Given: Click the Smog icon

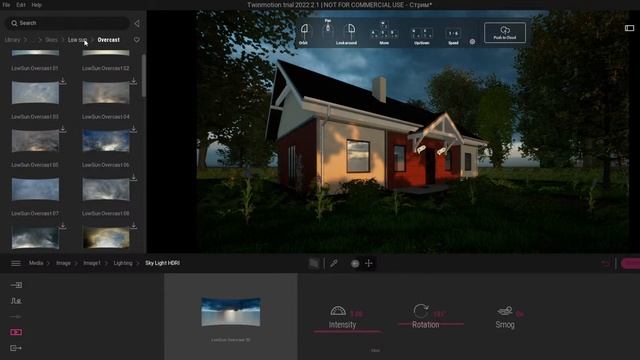Looking at the screenshot, I should (505, 311).
